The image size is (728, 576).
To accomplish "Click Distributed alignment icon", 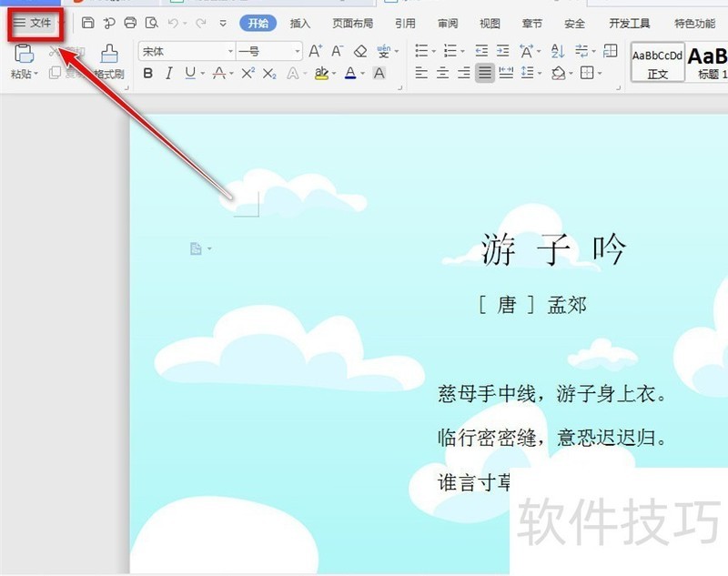I will tap(506, 73).
